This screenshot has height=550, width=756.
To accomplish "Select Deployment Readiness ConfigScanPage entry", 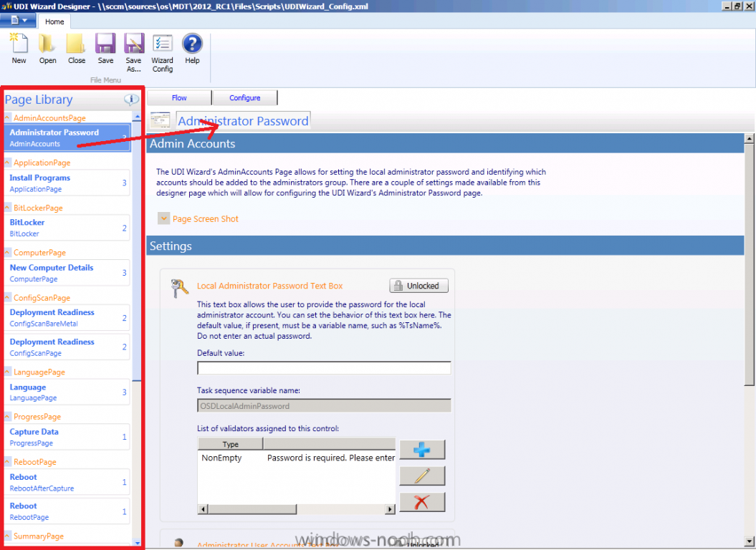I will [67, 347].
